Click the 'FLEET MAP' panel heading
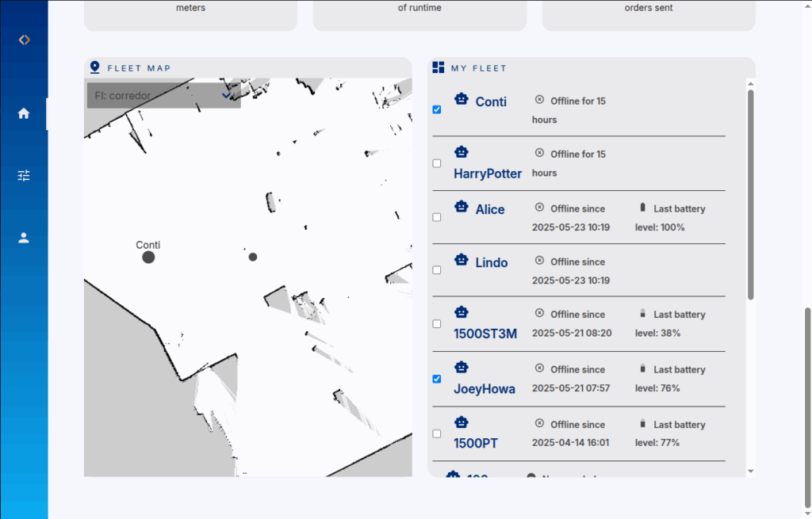812x519 pixels. click(x=139, y=68)
